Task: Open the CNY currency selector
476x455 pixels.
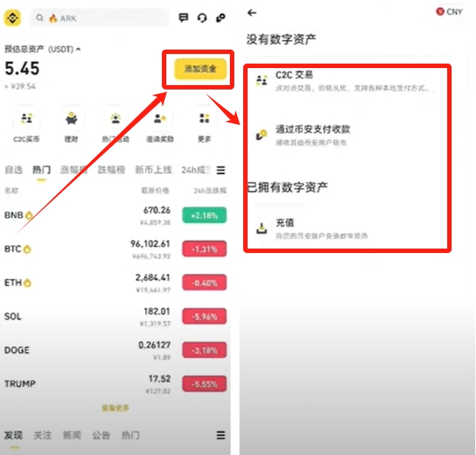Action: (449, 12)
